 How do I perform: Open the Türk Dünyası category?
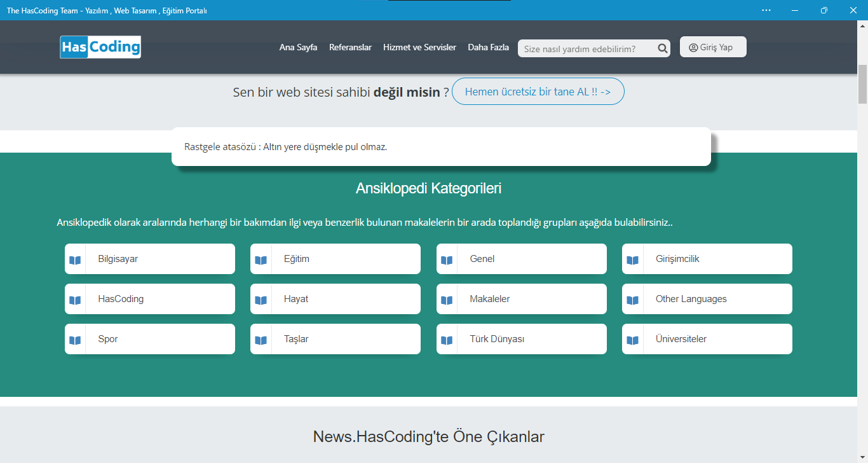[x=522, y=339]
